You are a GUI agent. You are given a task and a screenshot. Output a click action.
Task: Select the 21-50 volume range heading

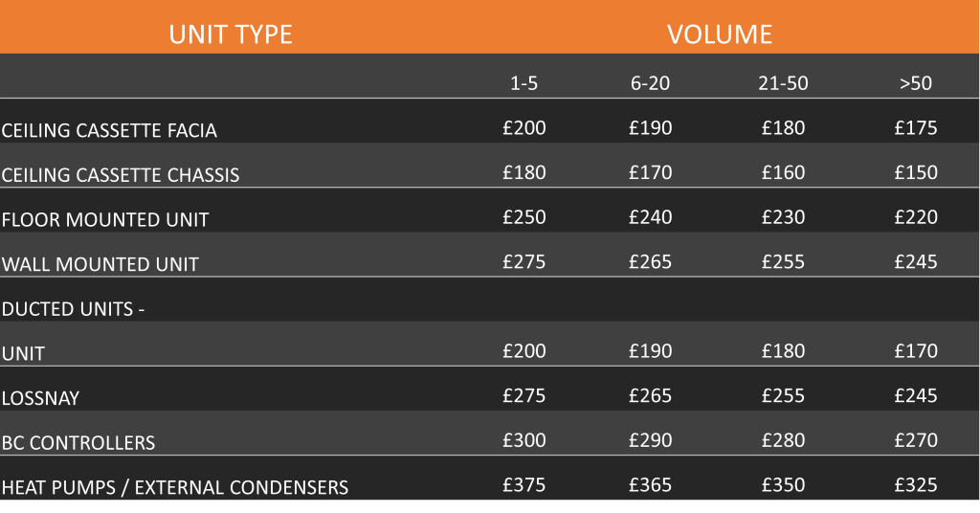tap(783, 83)
